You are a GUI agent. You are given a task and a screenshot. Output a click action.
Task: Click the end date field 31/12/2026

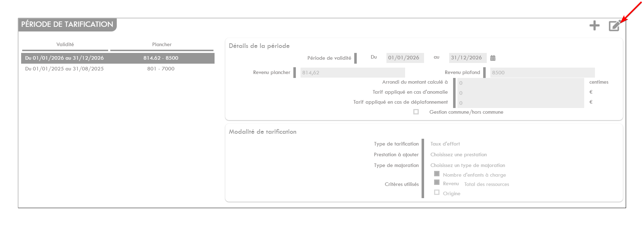coord(467,58)
